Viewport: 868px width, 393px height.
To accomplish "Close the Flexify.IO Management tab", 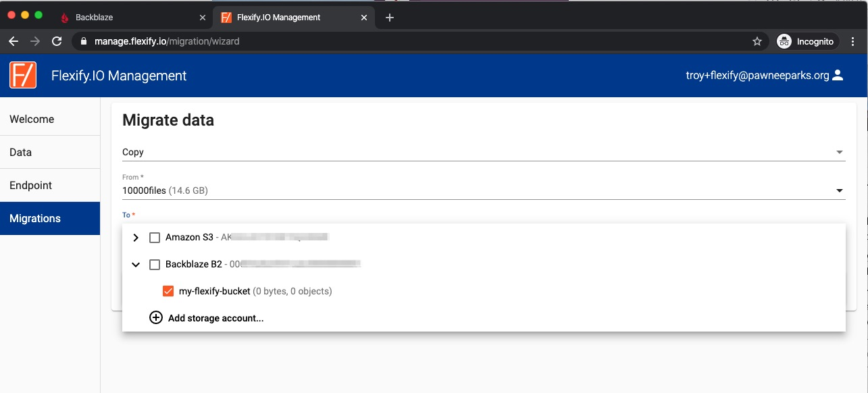I will 364,18.
